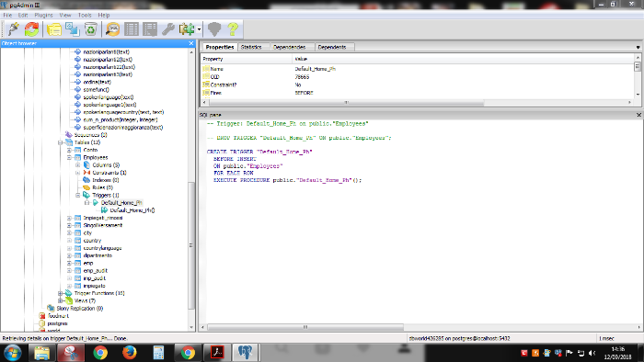Open object Properties from the toolbar
The width and height of the screenshot is (644, 362).
point(53,29)
